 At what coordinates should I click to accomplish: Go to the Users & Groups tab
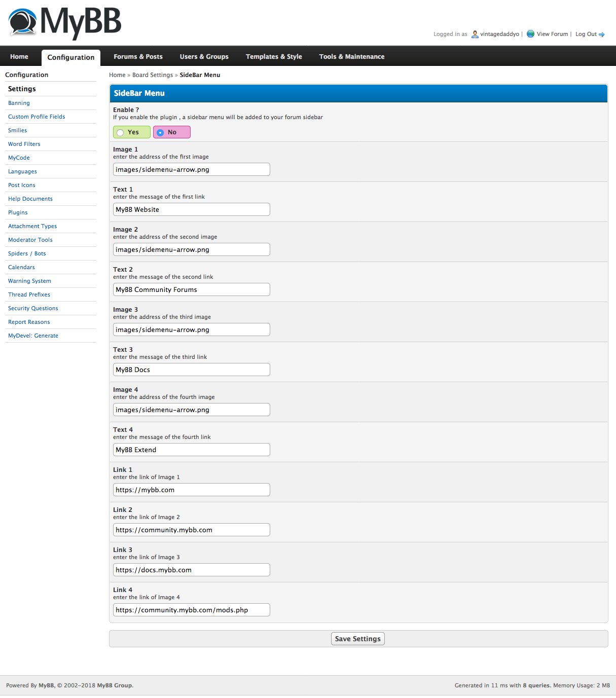coord(204,57)
